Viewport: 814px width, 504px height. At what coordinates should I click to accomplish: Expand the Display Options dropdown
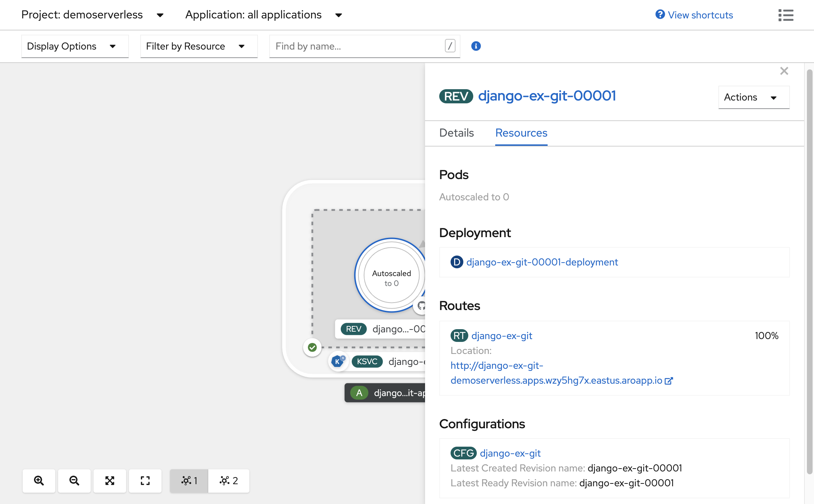click(x=74, y=46)
